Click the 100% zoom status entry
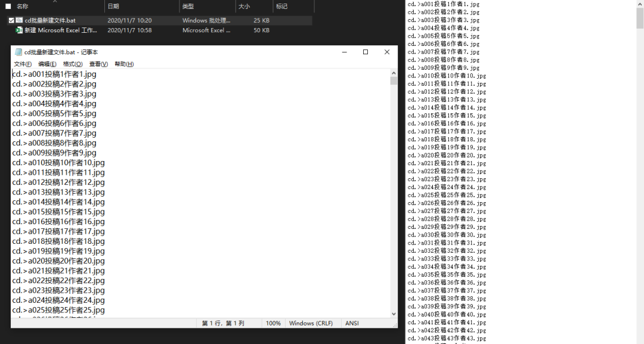644x344 pixels. pyautogui.click(x=273, y=323)
